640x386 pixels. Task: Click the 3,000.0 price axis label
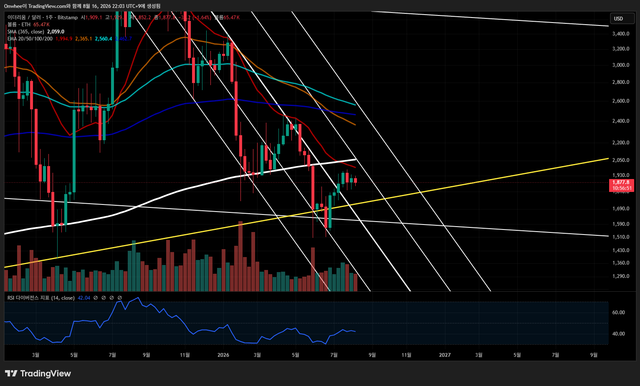pyautogui.click(x=620, y=65)
